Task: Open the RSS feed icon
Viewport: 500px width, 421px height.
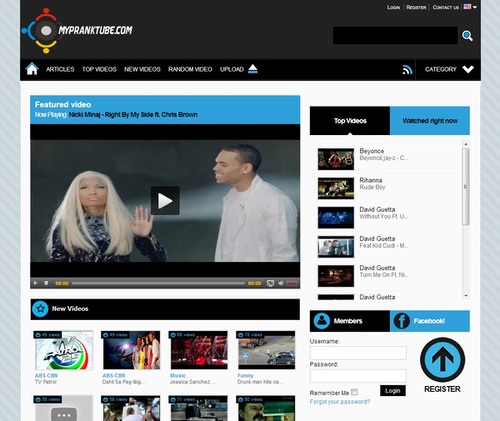Action: [407, 69]
